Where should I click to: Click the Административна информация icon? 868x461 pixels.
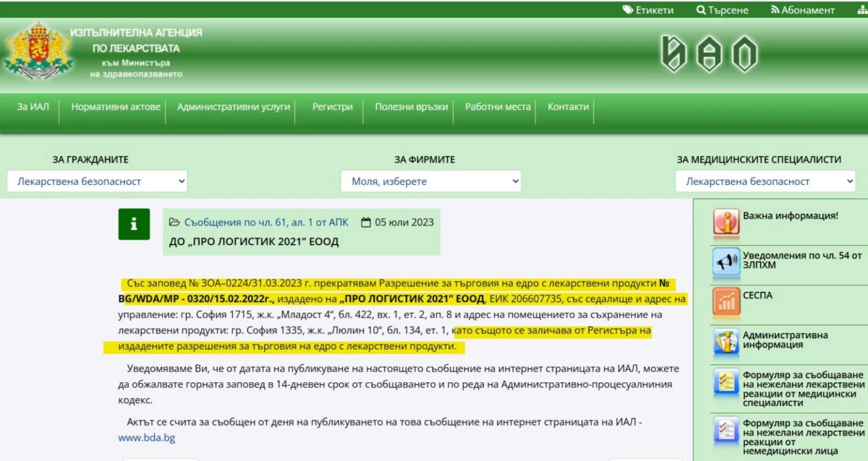(x=726, y=341)
